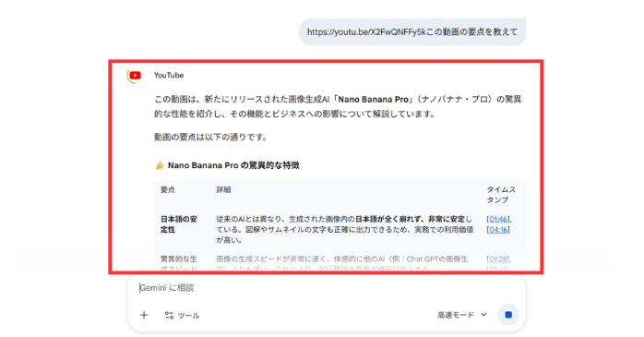644x337 pixels.
Task: Click the 驚異的な生成スピード table cell
Action: 179,263
